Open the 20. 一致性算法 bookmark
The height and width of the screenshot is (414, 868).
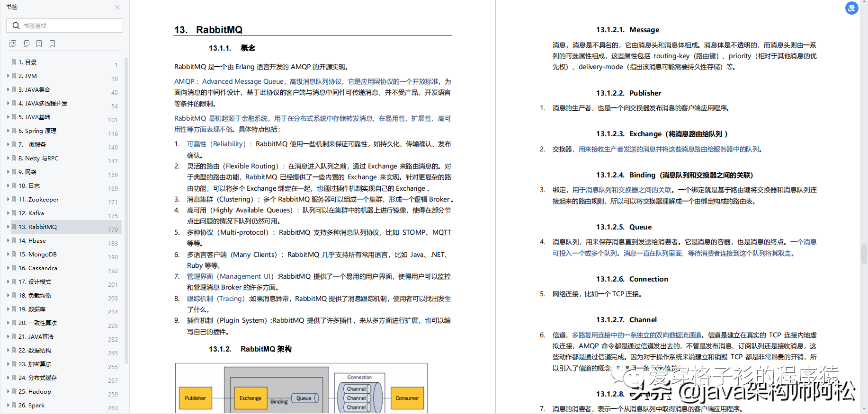(37, 323)
